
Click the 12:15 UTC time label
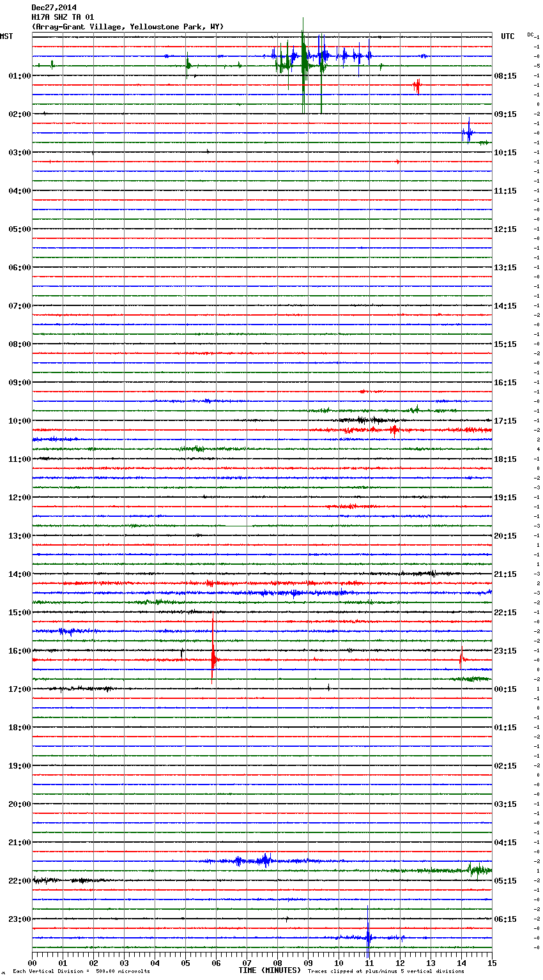pyautogui.click(x=505, y=229)
